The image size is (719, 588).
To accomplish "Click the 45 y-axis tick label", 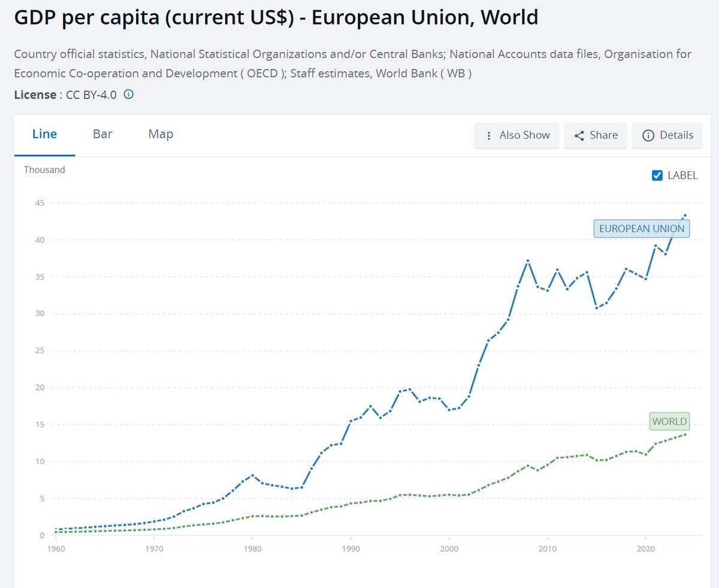I will point(40,203).
